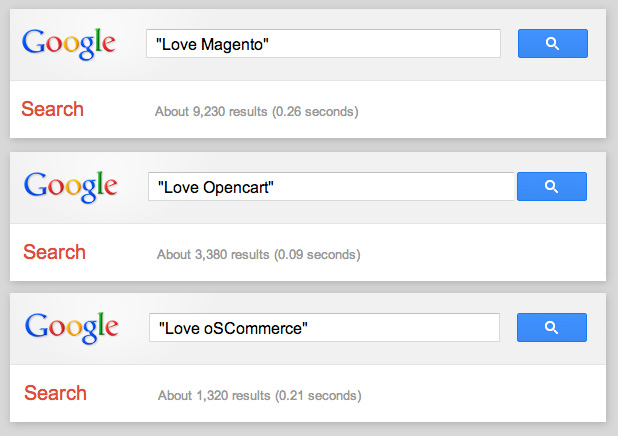
Task: Click the "About 1,320 results" count text
Action: pos(214,396)
